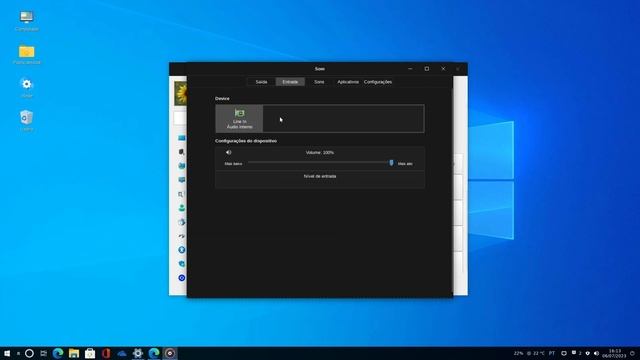640x360 pixels.
Task: Switch to the Settings gear taskbar app
Action: coord(138,353)
